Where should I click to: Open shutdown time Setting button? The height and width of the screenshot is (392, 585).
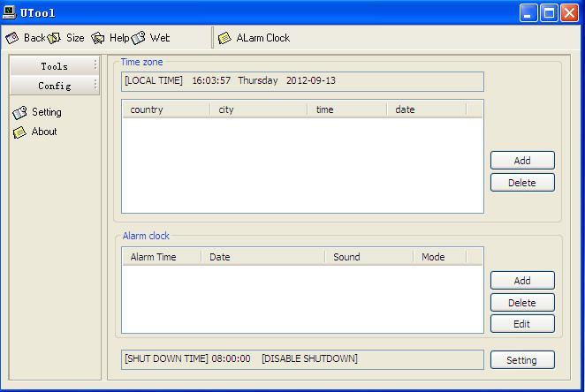[x=522, y=360]
